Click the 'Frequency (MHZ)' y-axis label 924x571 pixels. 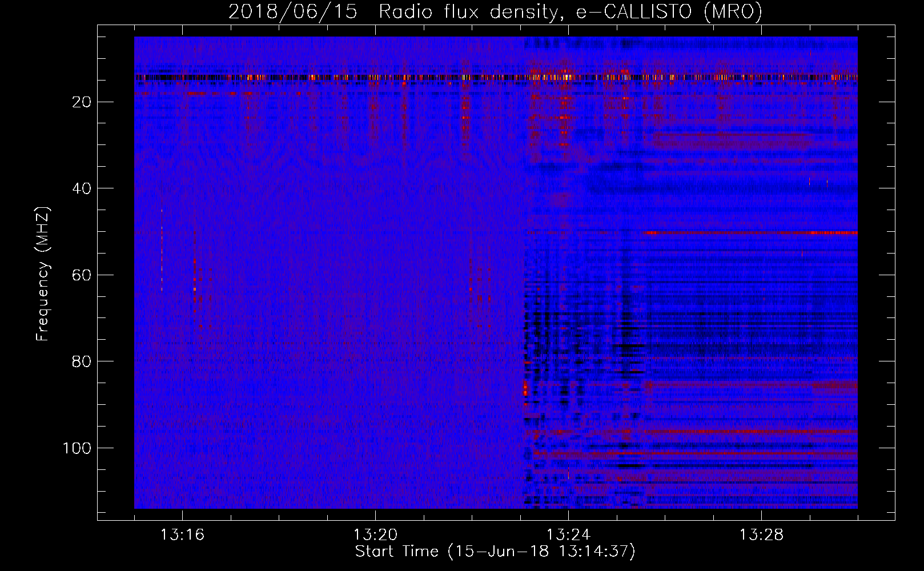click(43, 274)
